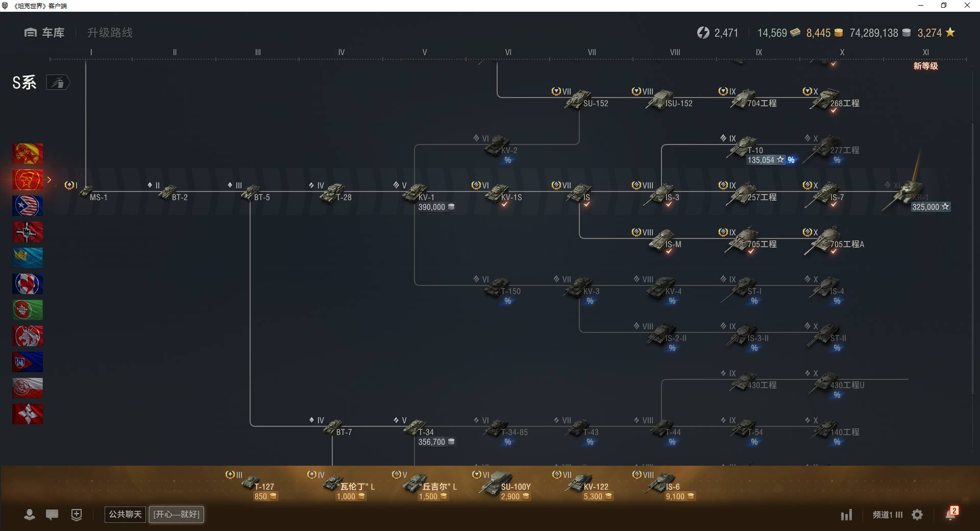Select the 频道1 server indicator
Screen dimensions: 980x531
click(887, 515)
